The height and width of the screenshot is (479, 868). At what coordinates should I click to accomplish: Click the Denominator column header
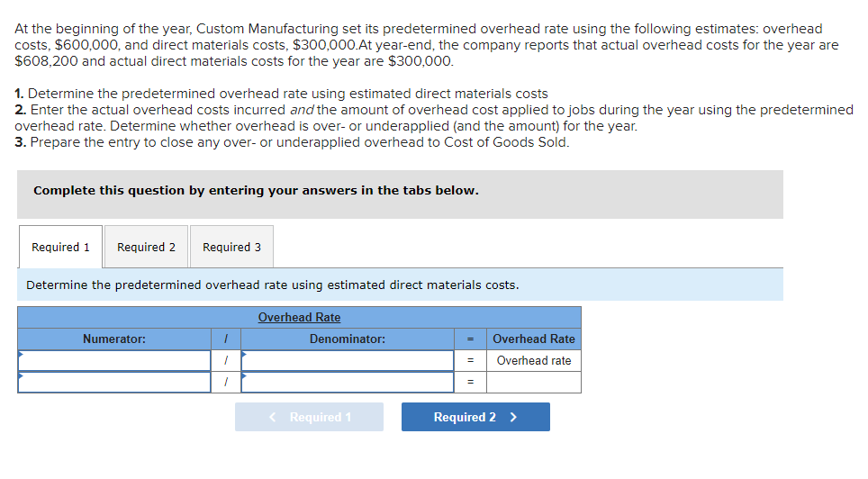pyautogui.click(x=347, y=339)
